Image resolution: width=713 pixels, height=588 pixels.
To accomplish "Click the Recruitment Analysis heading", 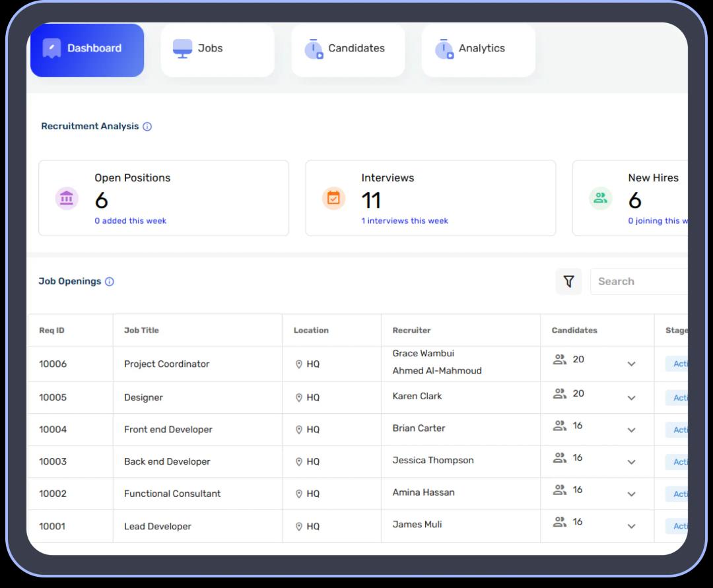I will (90, 126).
